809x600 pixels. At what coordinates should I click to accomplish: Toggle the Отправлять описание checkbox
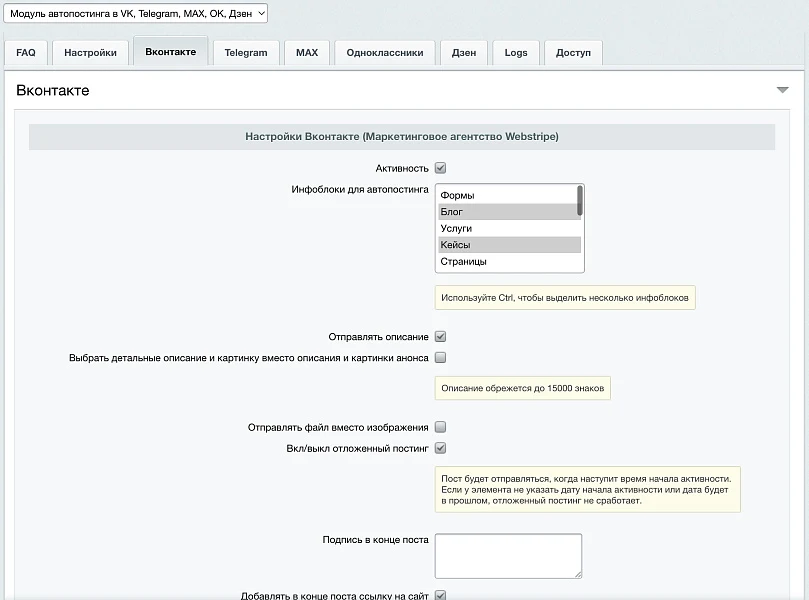point(441,337)
